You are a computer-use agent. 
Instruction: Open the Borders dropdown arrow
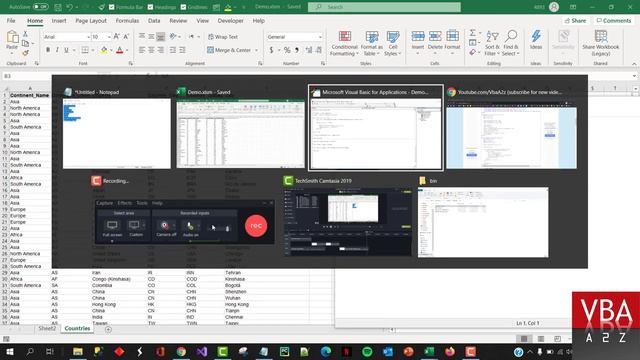(93, 50)
